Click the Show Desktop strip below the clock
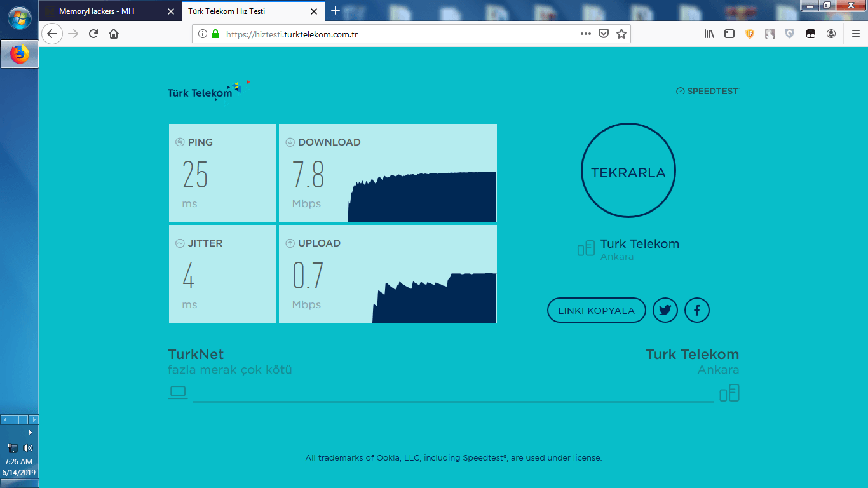The height and width of the screenshot is (488, 868). tap(20, 484)
